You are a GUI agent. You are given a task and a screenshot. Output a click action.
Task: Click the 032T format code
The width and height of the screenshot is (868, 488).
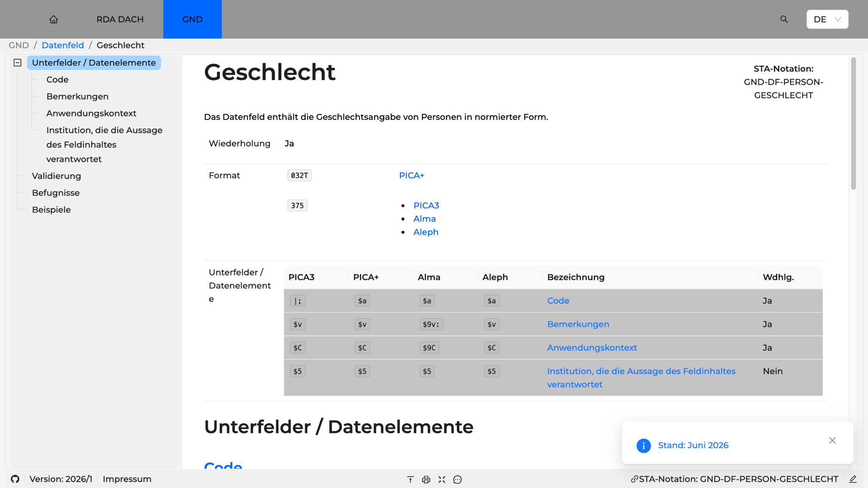(x=299, y=175)
